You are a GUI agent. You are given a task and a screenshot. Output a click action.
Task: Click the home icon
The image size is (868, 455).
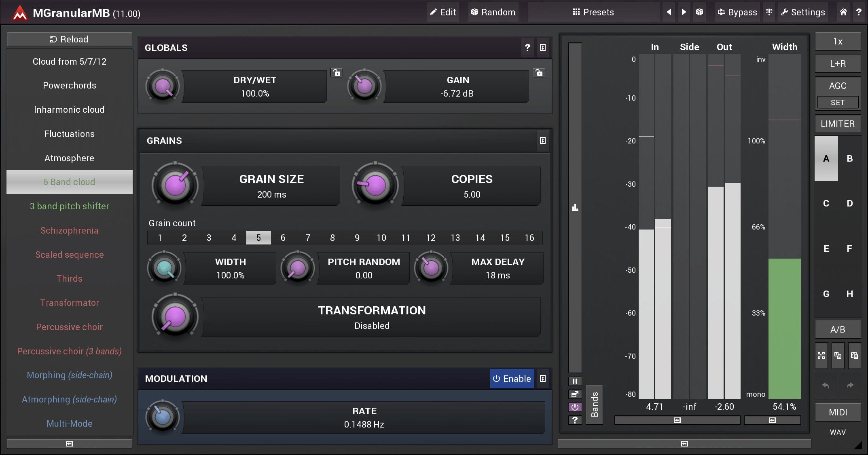(843, 12)
